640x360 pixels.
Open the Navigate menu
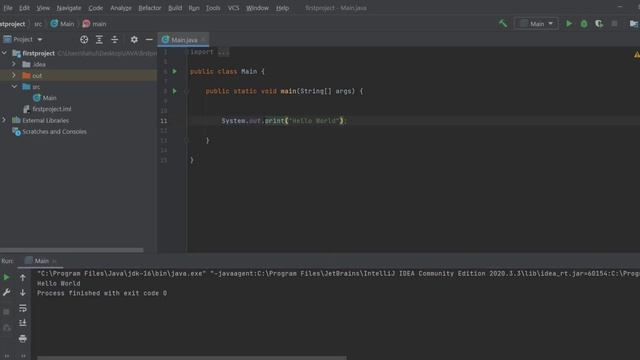click(x=69, y=8)
